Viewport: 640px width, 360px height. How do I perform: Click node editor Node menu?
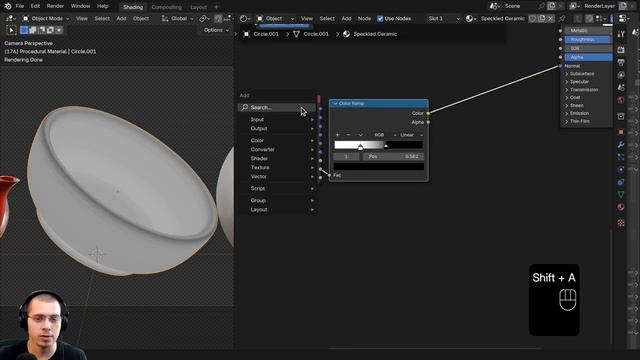pos(364,19)
